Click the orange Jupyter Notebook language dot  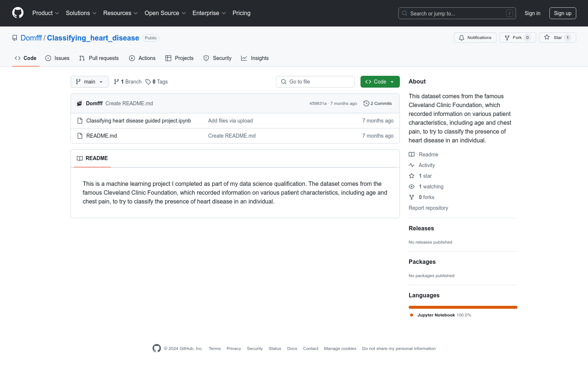click(x=412, y=315)
